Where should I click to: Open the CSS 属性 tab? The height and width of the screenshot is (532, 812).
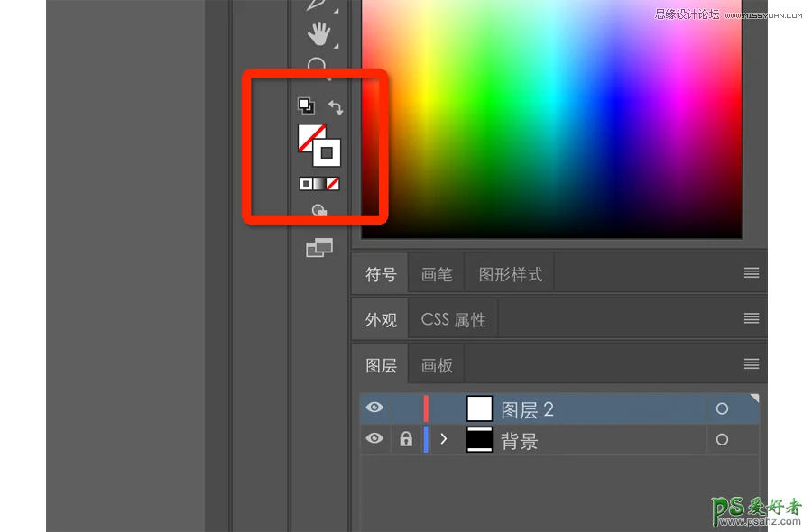[453, 319]
